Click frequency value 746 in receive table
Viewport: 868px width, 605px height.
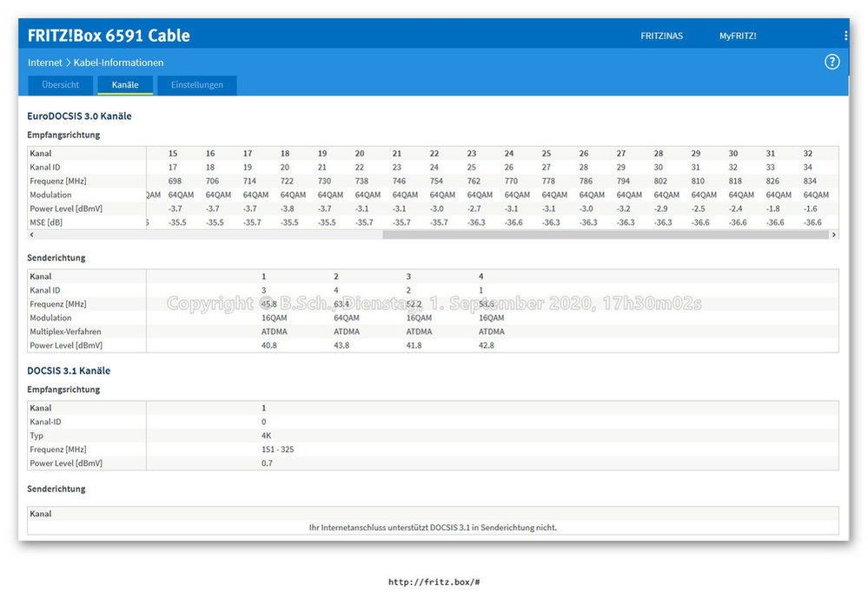(x=399, y=181)
